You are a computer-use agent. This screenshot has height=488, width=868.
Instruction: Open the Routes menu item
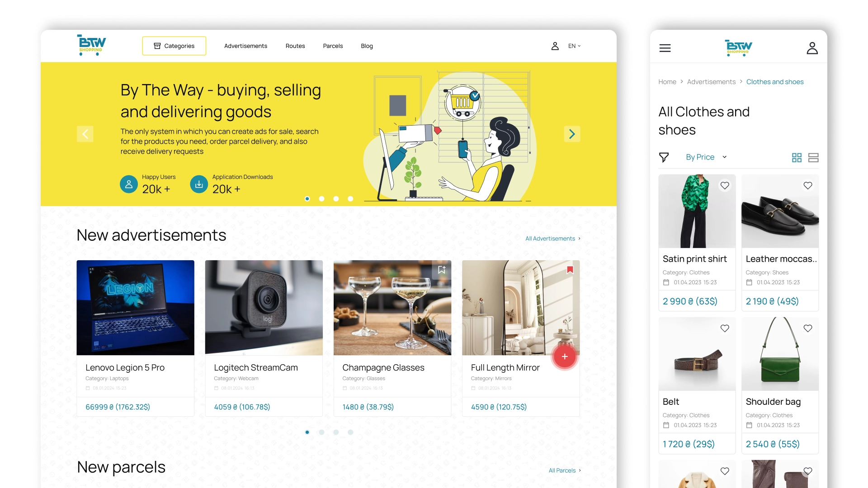pos(295,46)
